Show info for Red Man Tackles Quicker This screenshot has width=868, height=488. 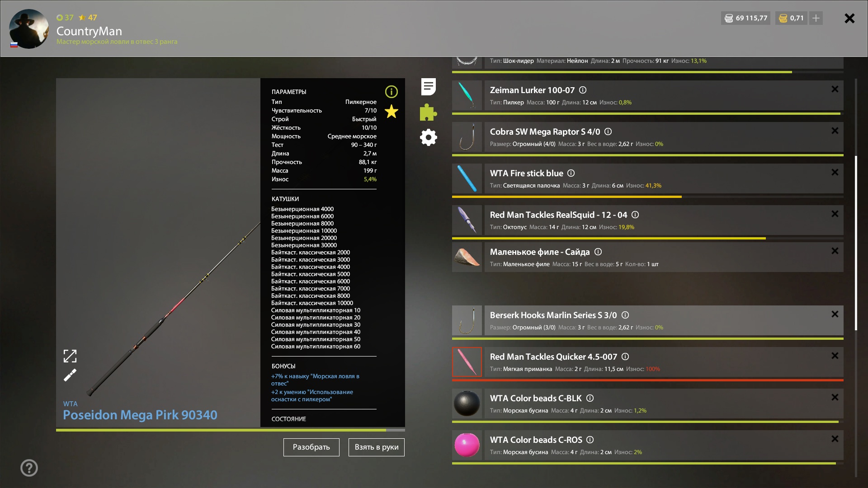625,357
